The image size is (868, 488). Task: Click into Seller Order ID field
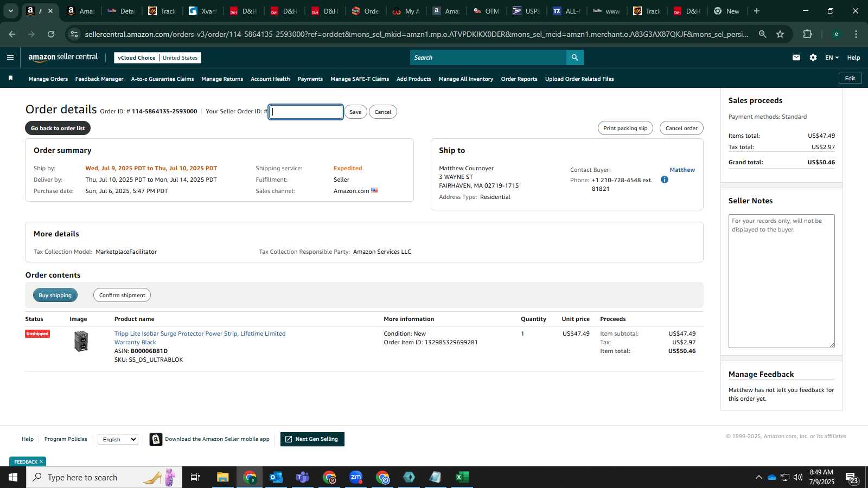click(x=306, y=112)
